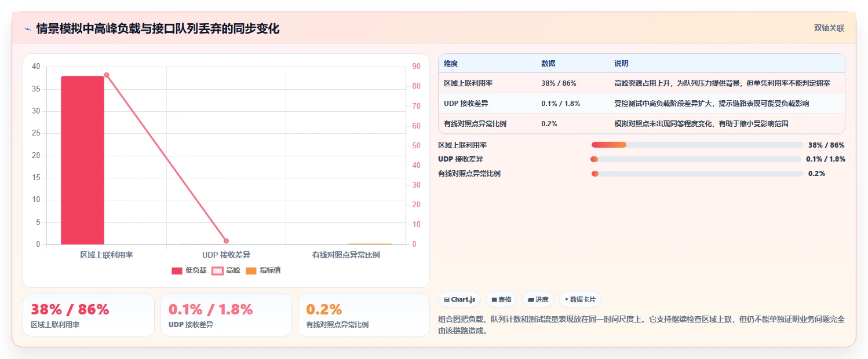Click the 0.2% table cell
868x359 pixels.
click(549, 124)
